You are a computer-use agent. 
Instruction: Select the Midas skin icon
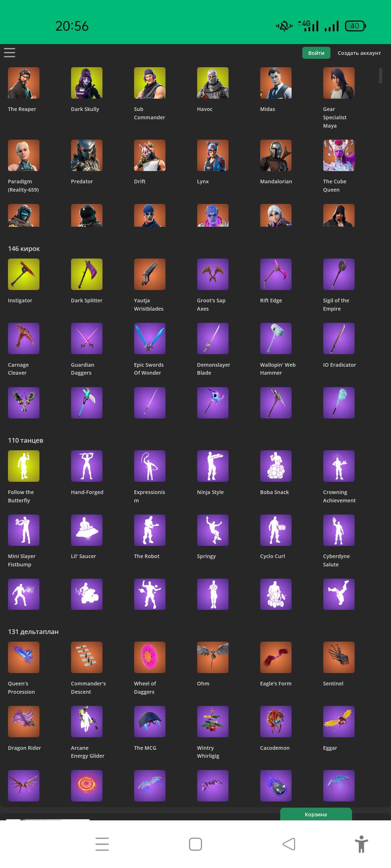(276, 83)
